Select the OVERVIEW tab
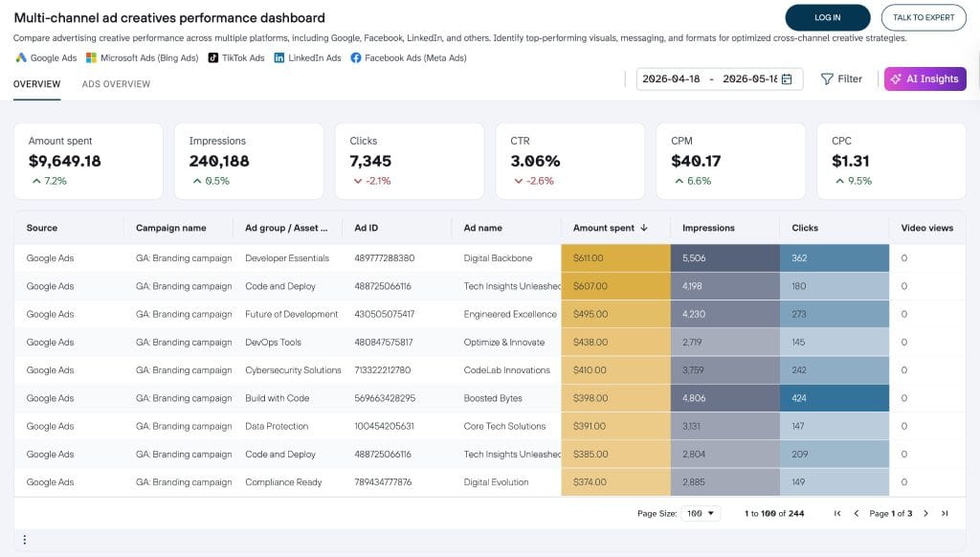Screen dimensions: 980x557 (x=37, y=84)
